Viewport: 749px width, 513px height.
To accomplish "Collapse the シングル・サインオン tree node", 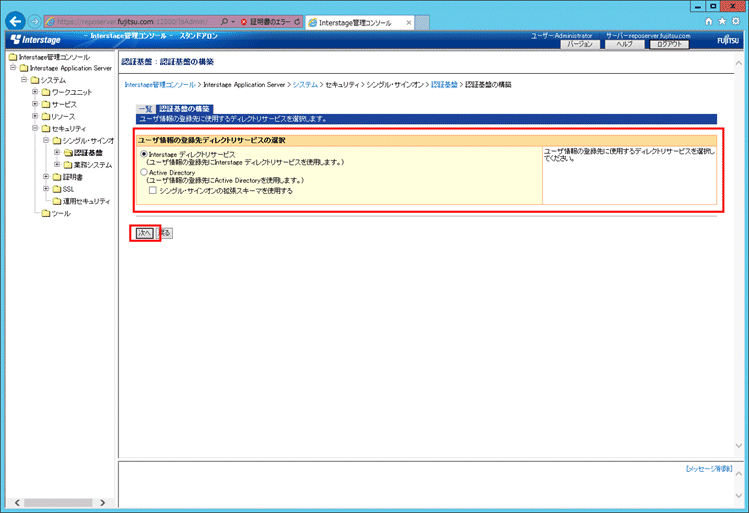I will click(46, 140).
